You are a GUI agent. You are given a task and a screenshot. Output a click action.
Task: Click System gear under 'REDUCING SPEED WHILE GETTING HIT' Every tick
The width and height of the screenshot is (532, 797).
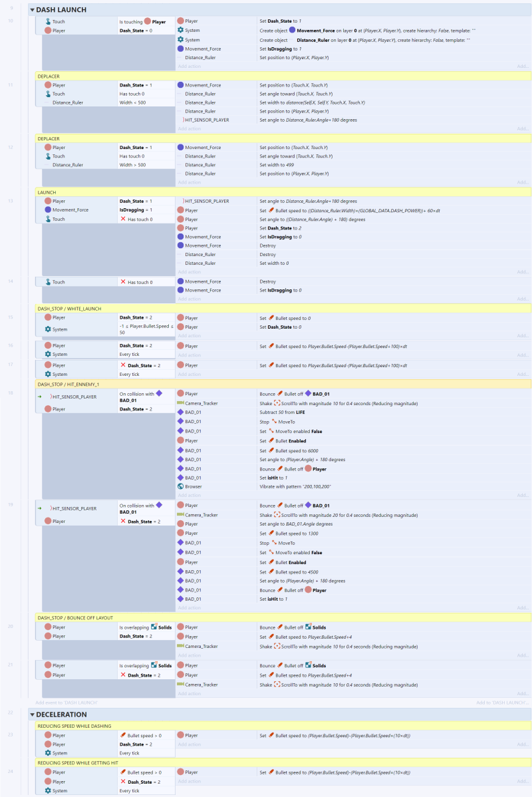coord(48,790)
